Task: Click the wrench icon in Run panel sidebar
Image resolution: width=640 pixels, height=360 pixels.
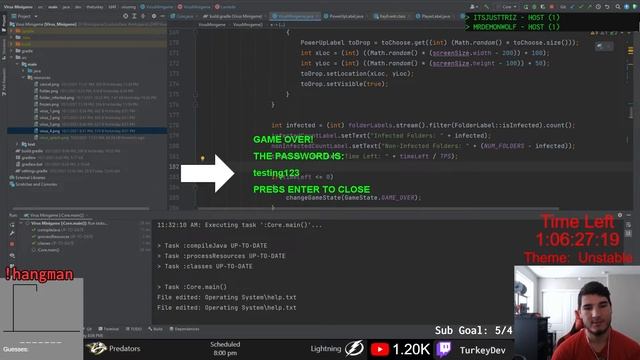Action: [x=12, y=233]
